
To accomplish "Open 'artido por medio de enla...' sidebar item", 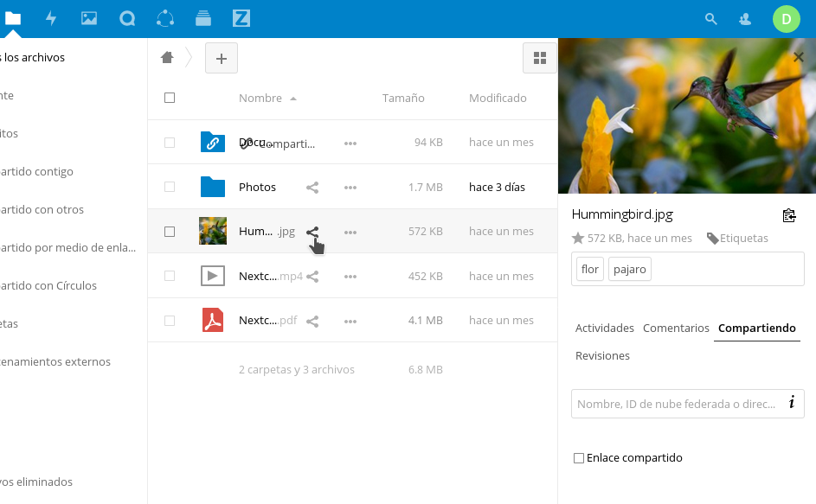I will click(x=67, y=247).
